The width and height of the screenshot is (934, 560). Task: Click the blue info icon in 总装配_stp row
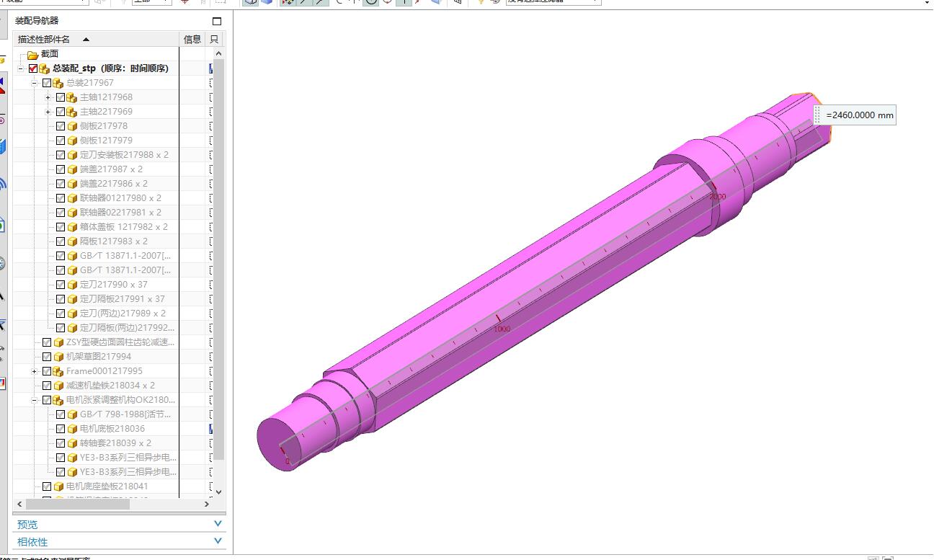coord(211,68)
